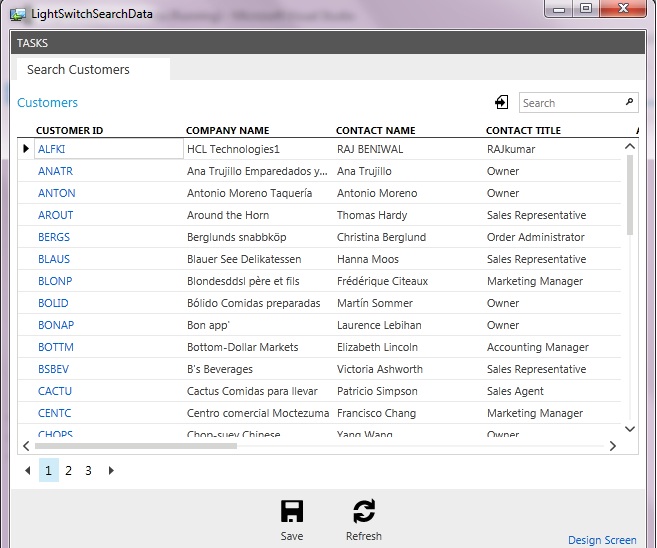Viewport: 657px width, 548px height.
Task: Select the Thomas Hardy cell
Action: [x=372, y=215]
